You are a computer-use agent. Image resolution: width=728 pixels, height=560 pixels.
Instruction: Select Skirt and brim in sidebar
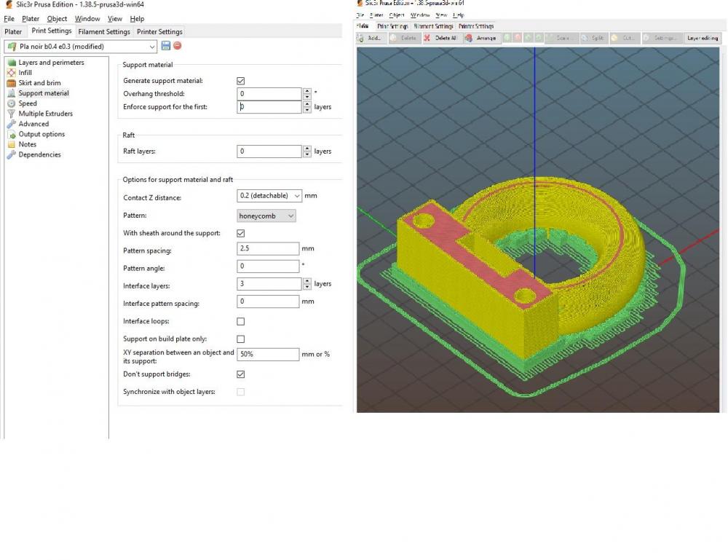click(39, 83)
